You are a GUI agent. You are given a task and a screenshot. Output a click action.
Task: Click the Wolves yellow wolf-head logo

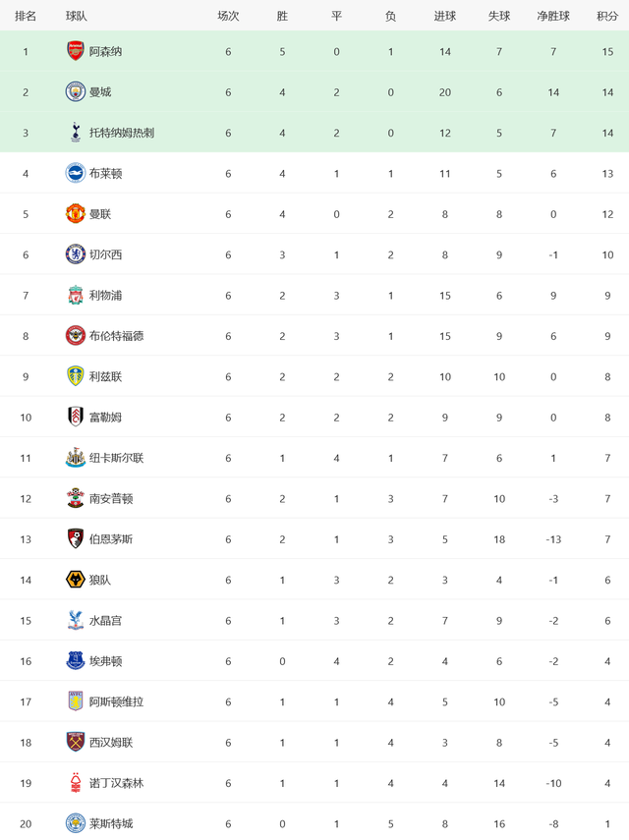76,580
